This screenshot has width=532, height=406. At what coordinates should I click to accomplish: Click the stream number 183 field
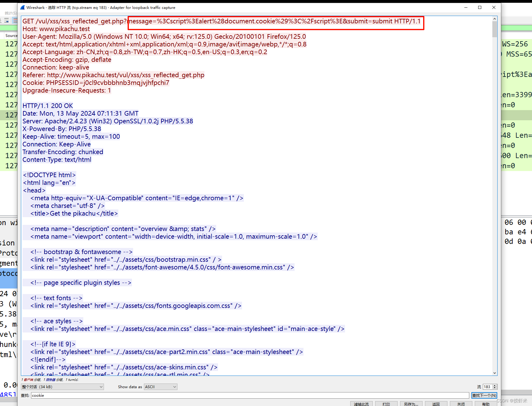tap(487, 387)
